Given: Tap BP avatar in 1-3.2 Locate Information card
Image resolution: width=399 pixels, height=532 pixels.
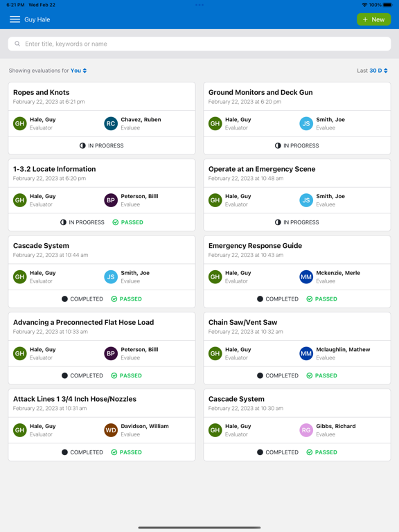Looking at the screenshot, I should pyautogui.click(x=111, y=200).
